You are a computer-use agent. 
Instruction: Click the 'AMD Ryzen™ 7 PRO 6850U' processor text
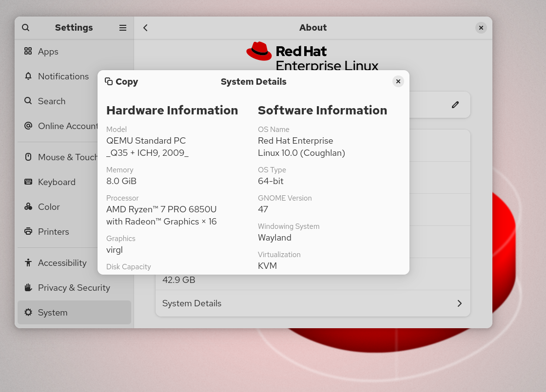161,209
